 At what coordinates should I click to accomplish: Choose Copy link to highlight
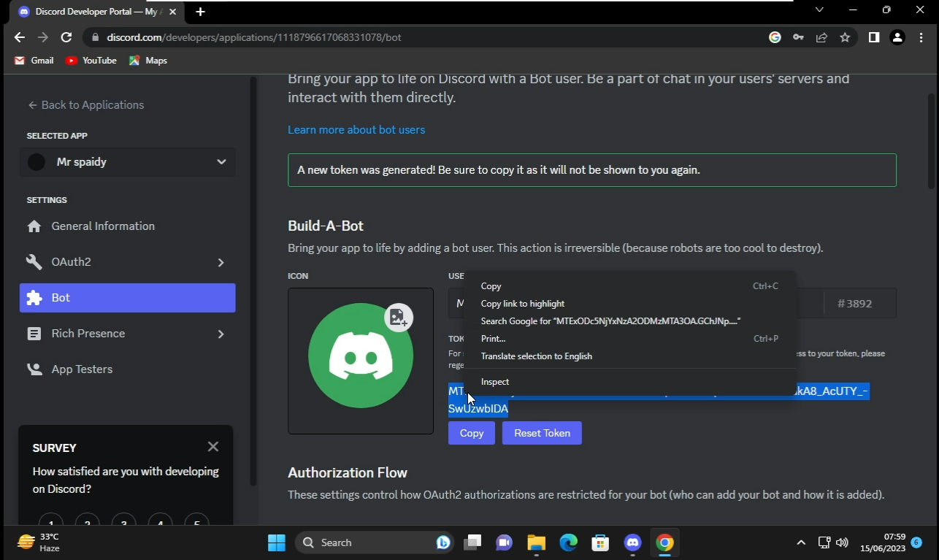click(629, 304)
